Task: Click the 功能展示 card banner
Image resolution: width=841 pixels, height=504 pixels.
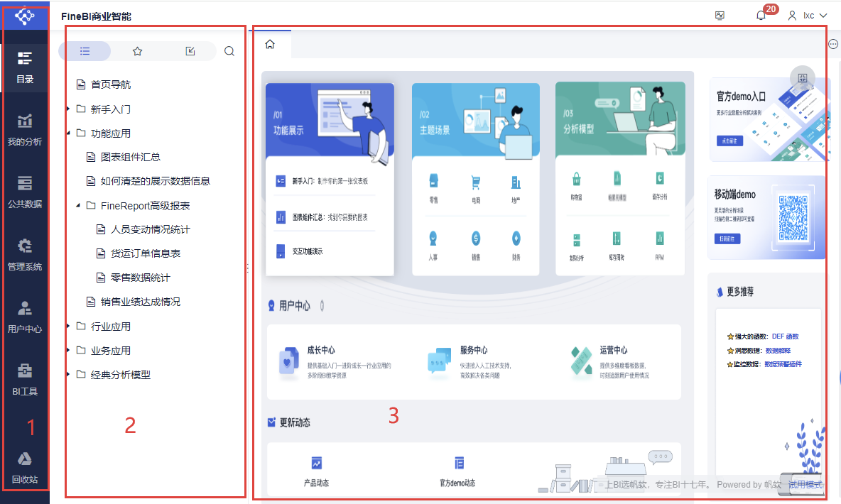Action: pyautogui.click(x=330, y=120)
